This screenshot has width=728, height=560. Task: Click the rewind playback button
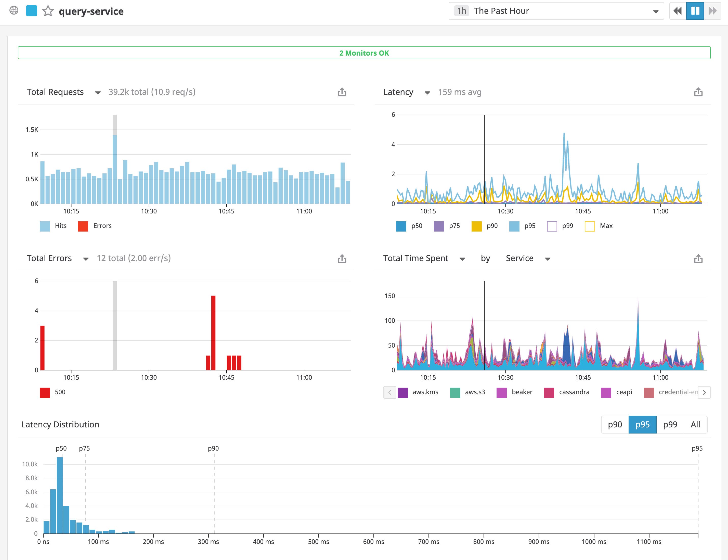coord(678,11)
